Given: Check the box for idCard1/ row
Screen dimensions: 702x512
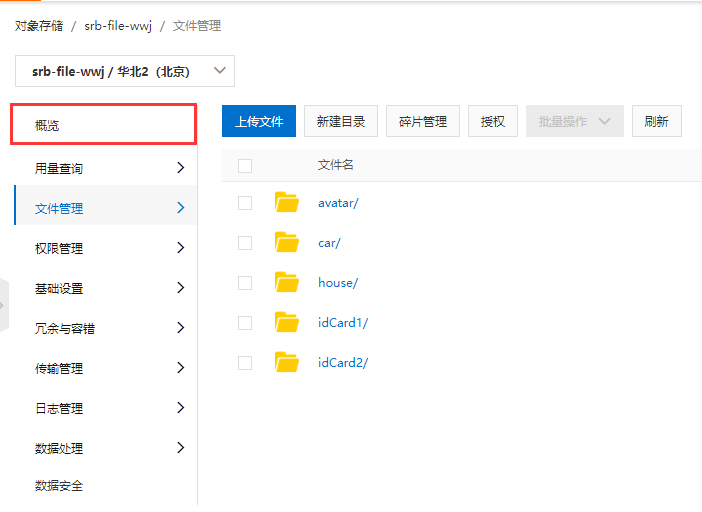Looking at the screenshot, I should point(245,323).
